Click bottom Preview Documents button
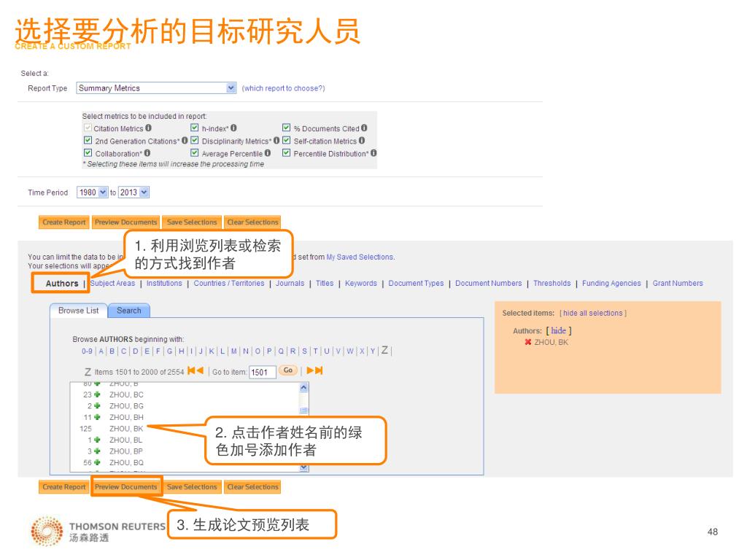Screen dimensions: 747x560 tap(125, 486)
